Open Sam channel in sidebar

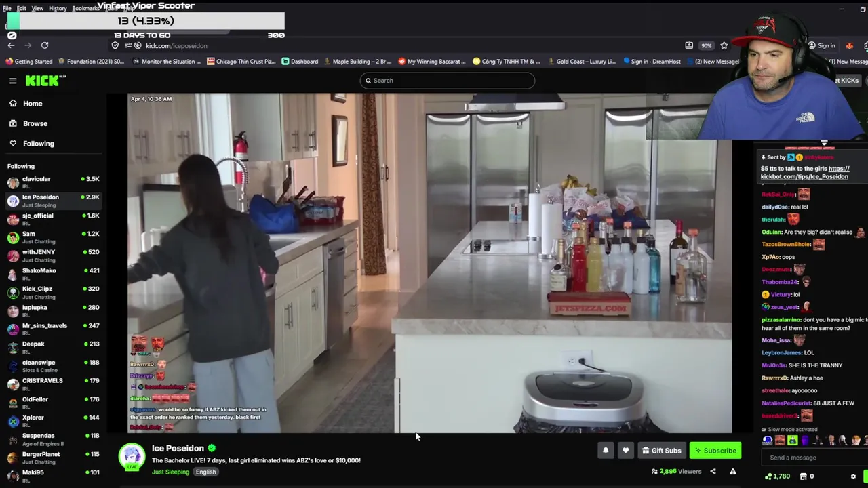click(x=53, y=237)
